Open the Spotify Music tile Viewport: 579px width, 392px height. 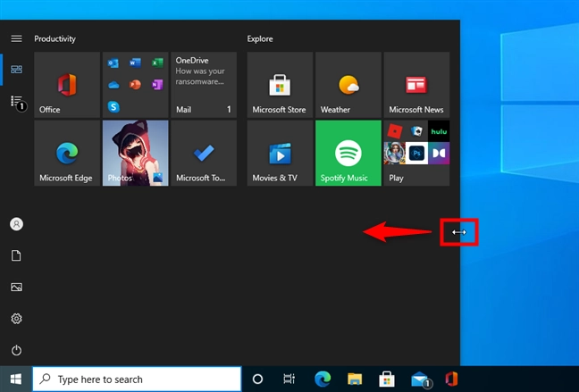tap(348, 153)
